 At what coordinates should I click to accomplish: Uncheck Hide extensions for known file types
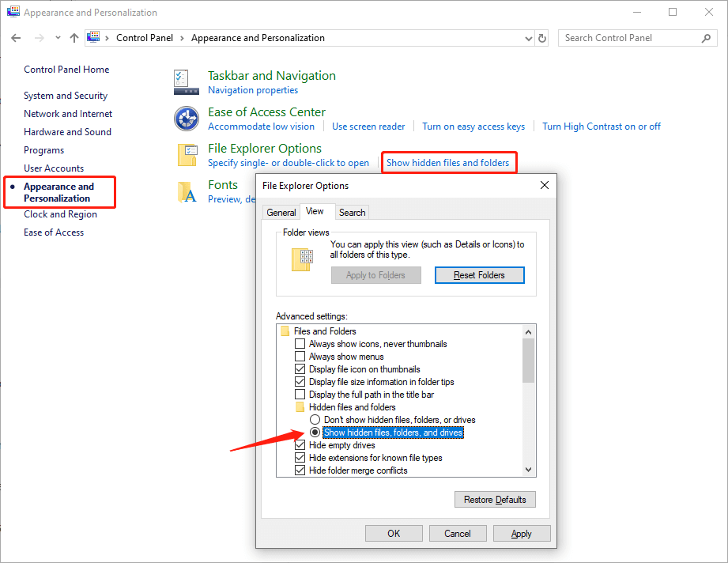[300, 458]
